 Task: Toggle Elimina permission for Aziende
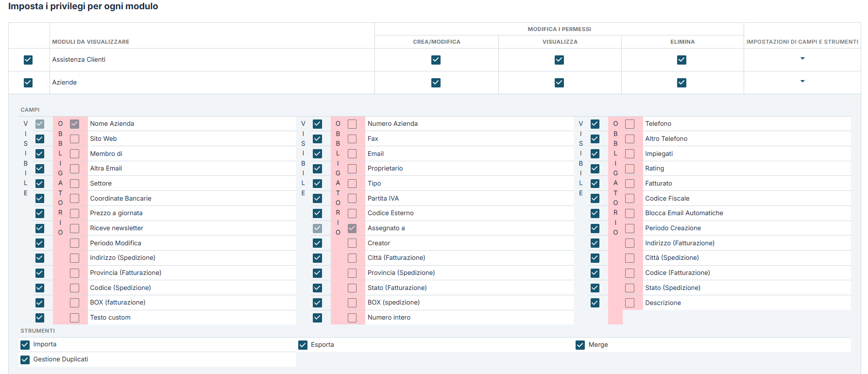681,83
